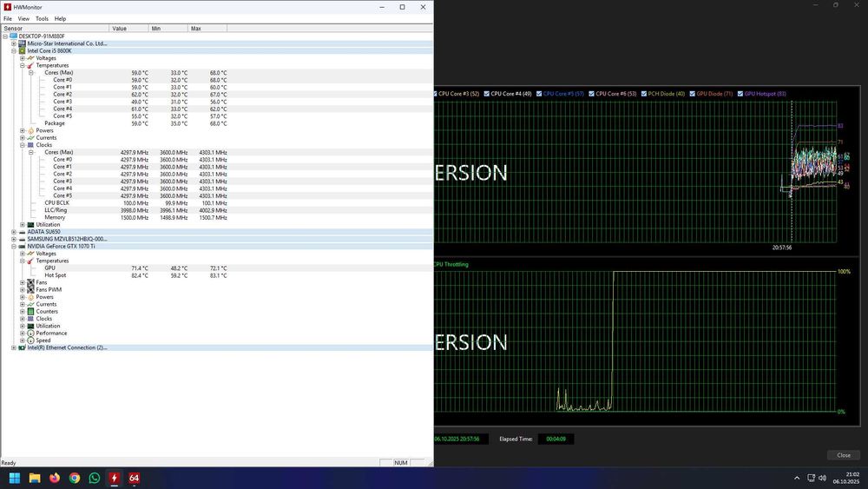Launch Firefox from the taskbar
The height and width of the screenshot is (489, 868).
[55, 478]
